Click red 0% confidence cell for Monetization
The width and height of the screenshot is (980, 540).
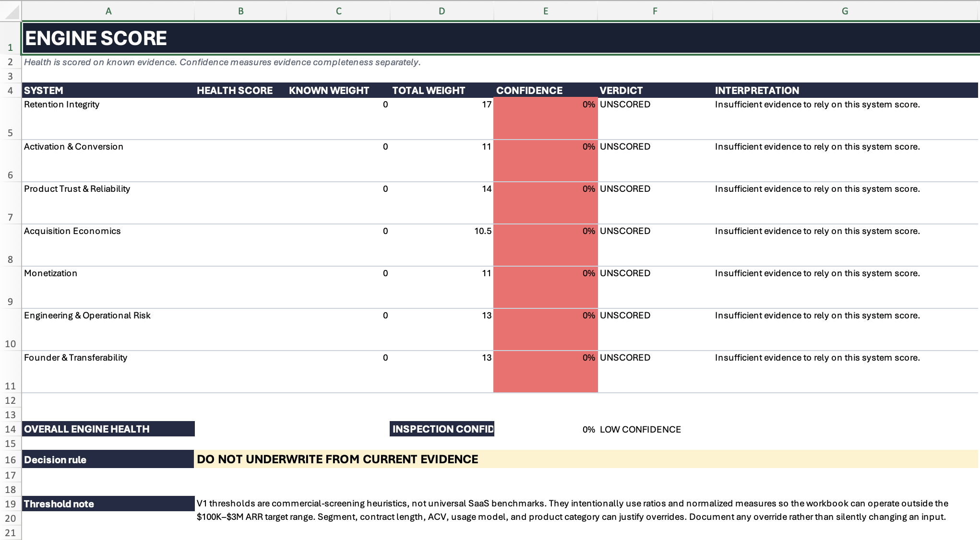(x=546, y=287)
